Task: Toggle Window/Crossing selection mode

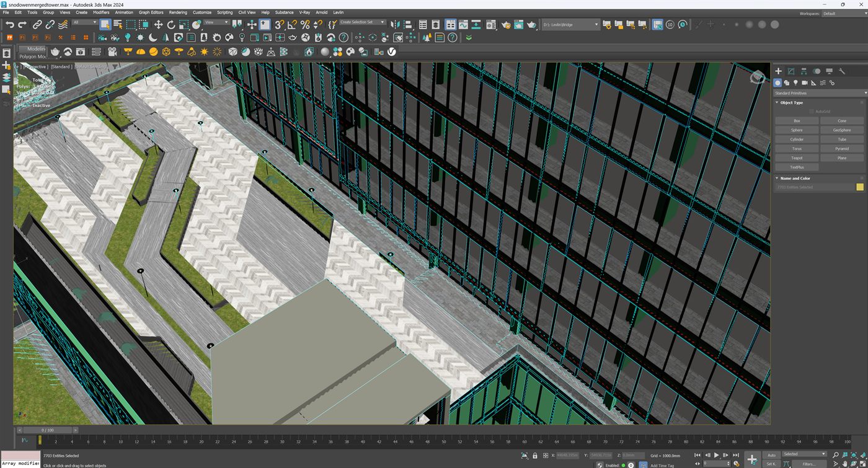Action: [144, 25]
